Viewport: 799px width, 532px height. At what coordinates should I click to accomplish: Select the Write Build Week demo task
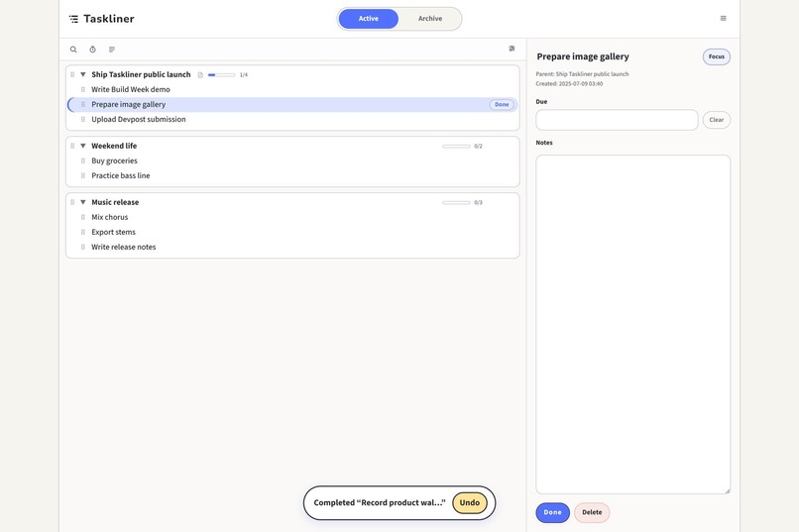tap(131, 89)
